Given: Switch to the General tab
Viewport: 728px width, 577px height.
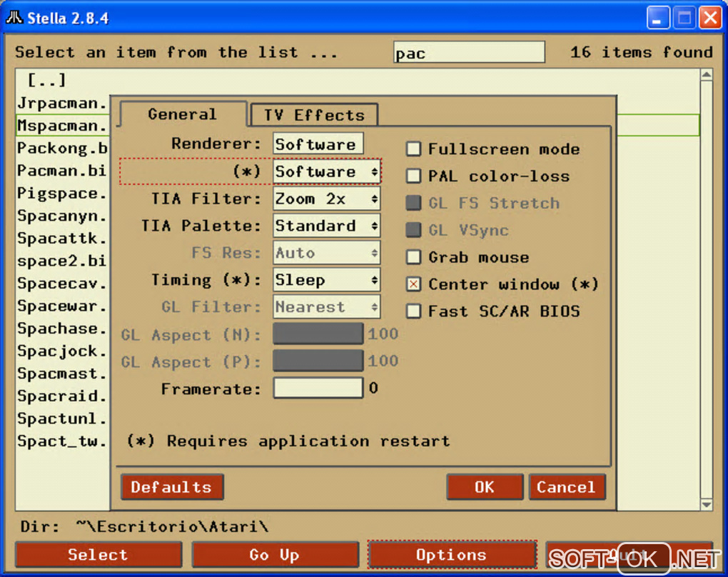Looking at the screenshot, I should 183,114.
